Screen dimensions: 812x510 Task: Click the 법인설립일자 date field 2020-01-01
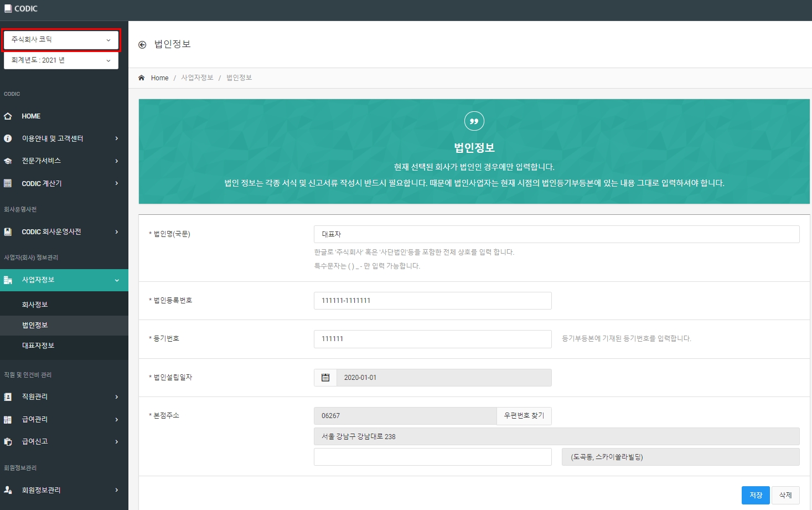(444, 378)
